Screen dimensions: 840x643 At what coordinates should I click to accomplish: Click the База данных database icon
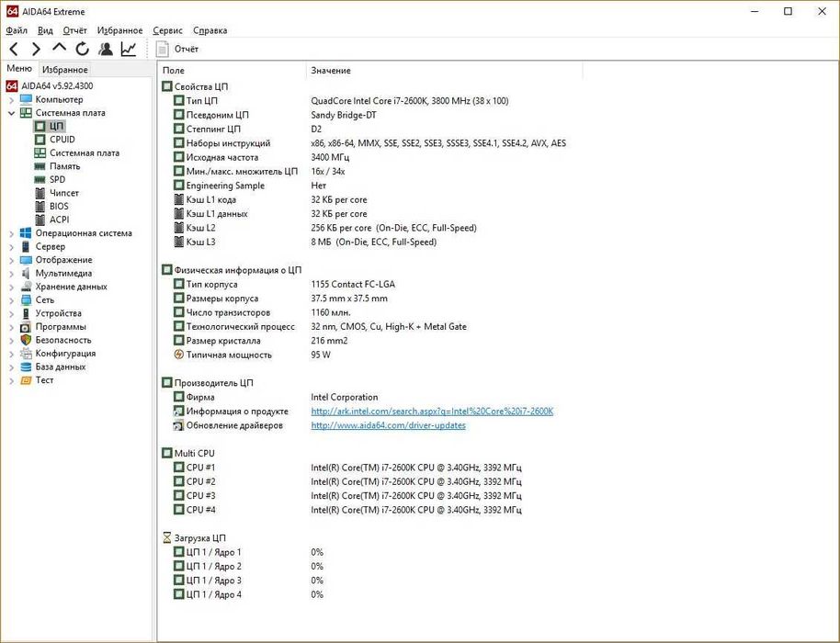click(26, 367)
